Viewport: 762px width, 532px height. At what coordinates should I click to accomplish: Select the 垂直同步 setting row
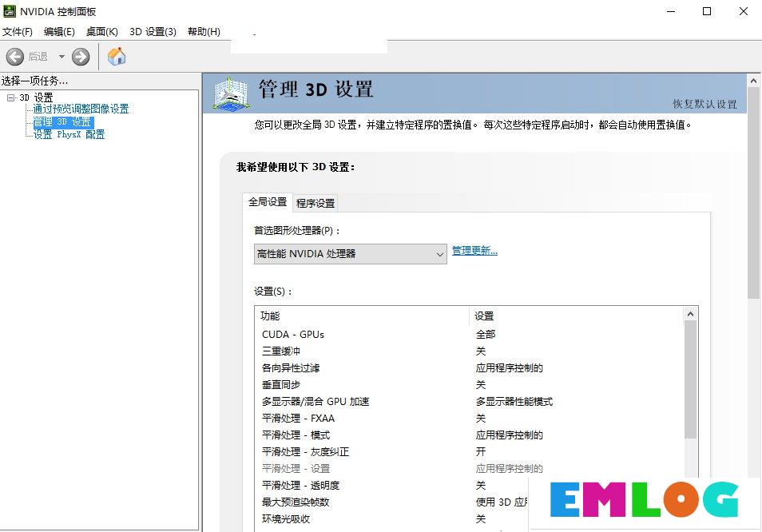pyautogui.click(x=469, y=385)
